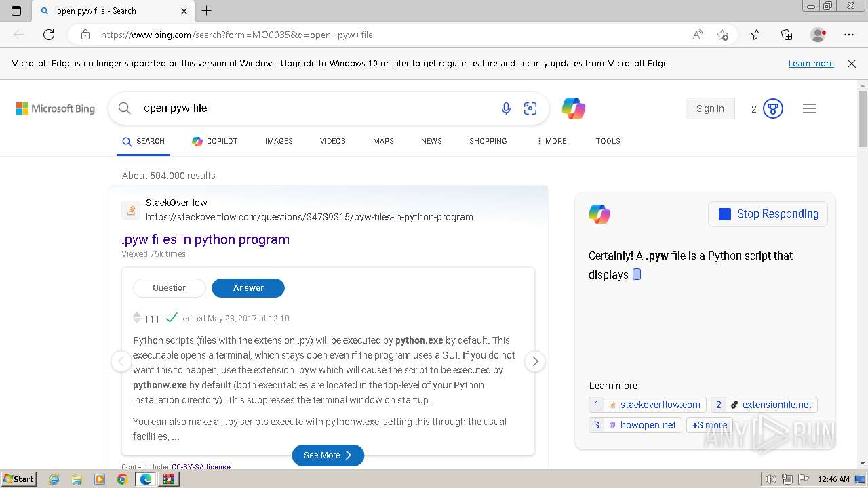The width and height of the screenshot is (868, 488).
Task: Open volume control in system tray
Action: [770, 479]
